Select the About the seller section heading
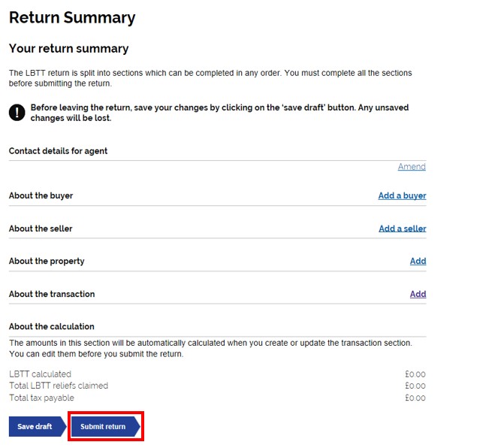This screenshot has height=448, width=501. [41, 229]
